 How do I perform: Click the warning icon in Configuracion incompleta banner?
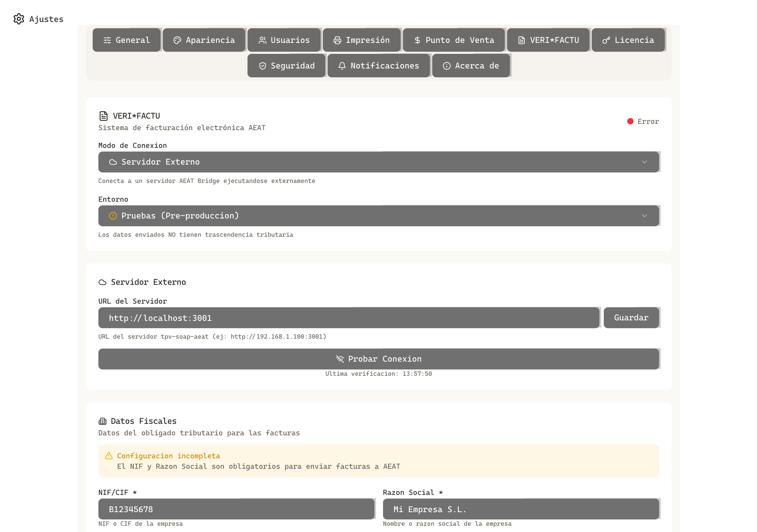click(x=109, y=456)
